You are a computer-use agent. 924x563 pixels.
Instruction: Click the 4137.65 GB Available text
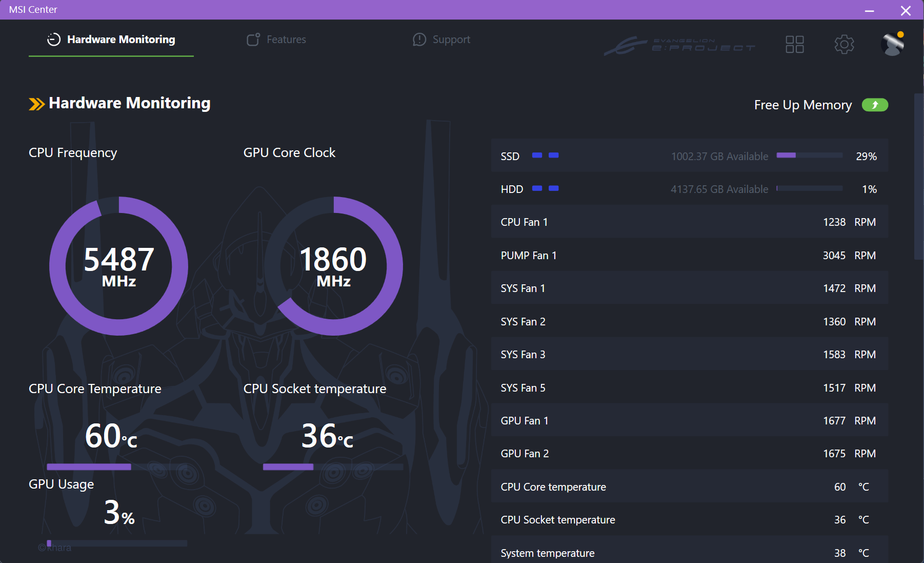pos(719,189)
